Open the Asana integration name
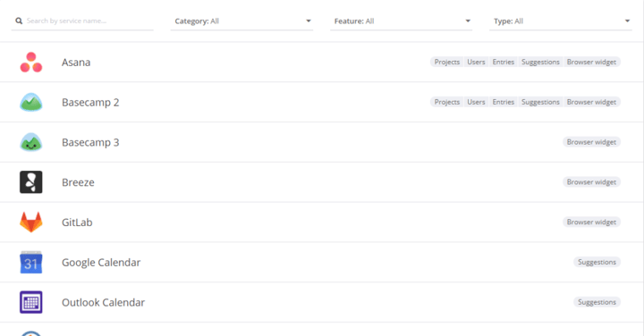Viewport: 644px width, 336px height. (76, 63)
